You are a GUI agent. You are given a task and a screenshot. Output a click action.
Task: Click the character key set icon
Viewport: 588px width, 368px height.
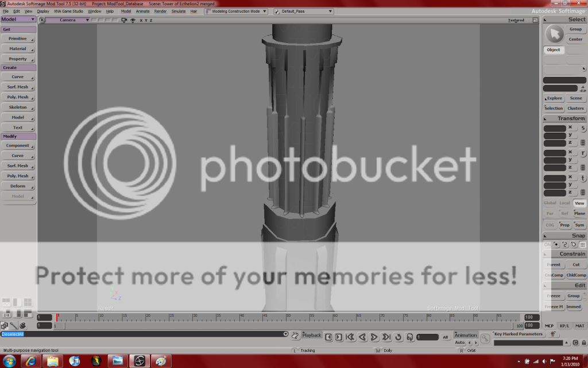552,334
